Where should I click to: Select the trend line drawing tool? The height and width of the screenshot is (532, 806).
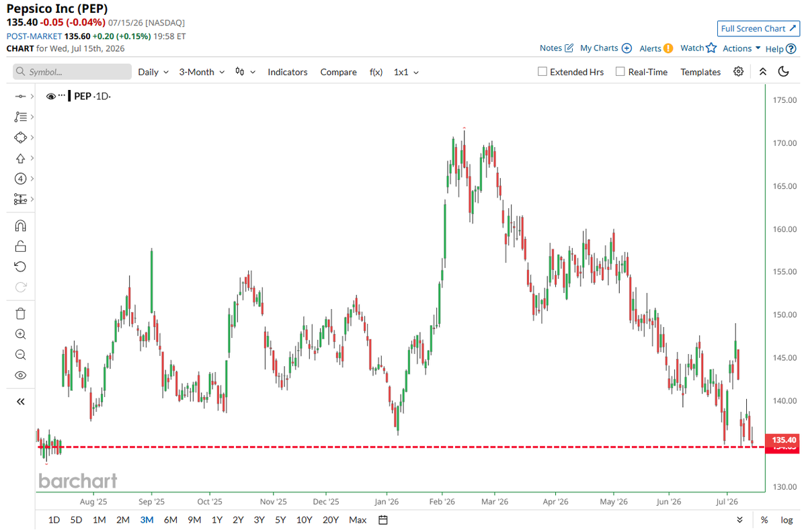[20, 97]
